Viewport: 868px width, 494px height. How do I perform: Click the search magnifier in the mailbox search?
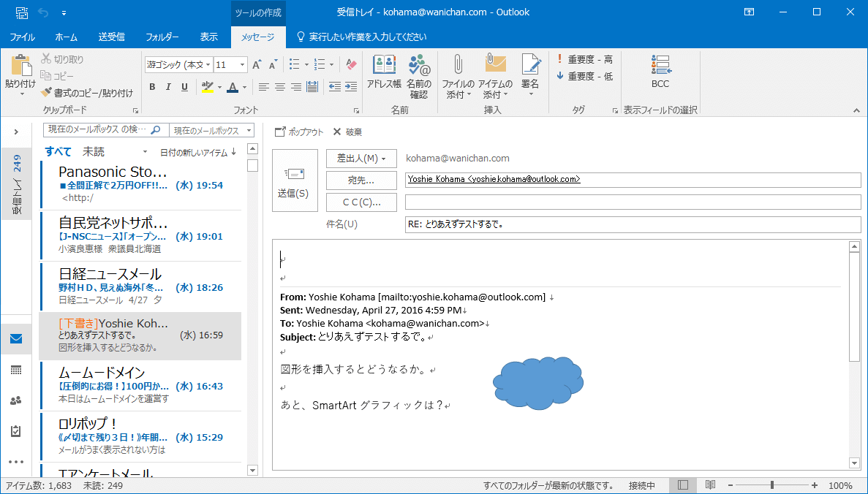pos(156,129)
